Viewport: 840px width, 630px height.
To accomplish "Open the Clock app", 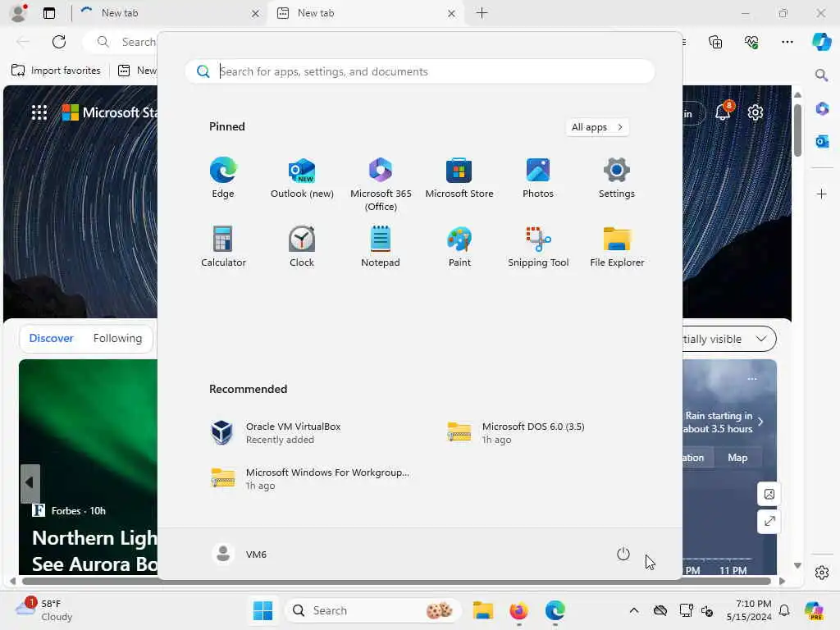I will pyautogui.click(x=302, y=246).
